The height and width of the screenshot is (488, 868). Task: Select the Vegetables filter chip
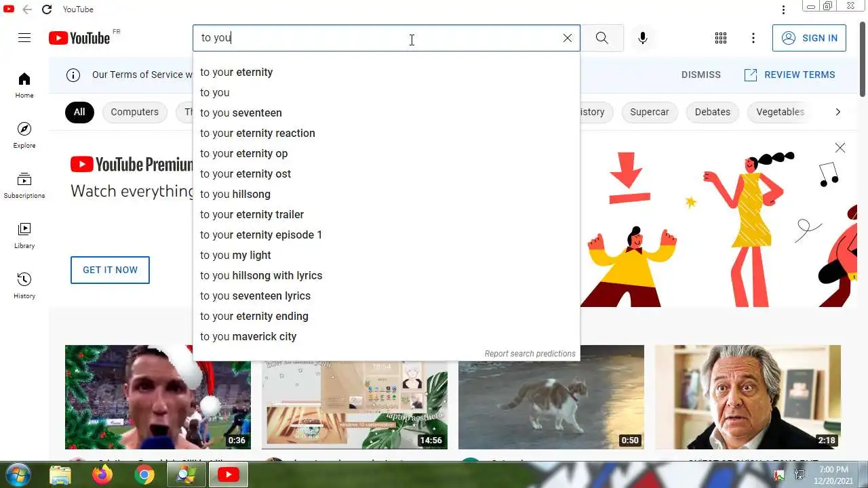coord(780,113)
